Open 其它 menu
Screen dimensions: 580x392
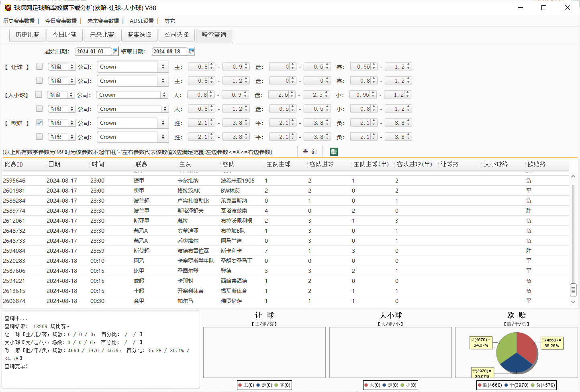click(x=170, y=21)
